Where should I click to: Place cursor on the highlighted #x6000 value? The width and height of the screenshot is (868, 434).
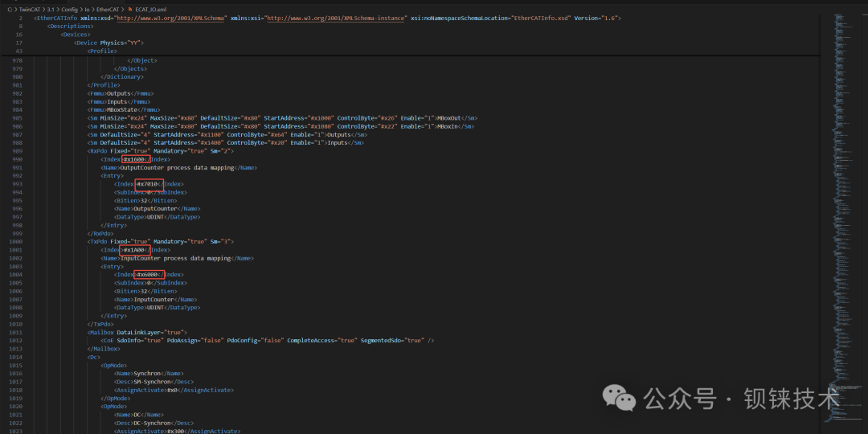[x=149, y=275]
